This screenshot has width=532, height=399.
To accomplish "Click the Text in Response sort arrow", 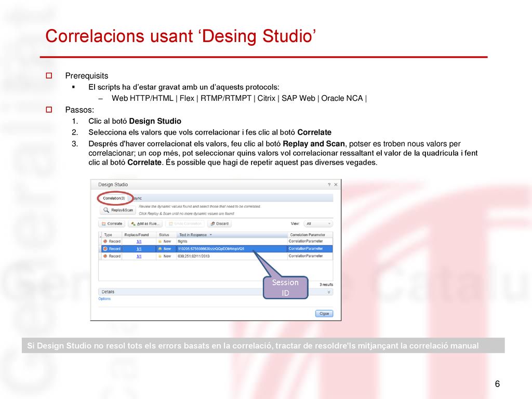I will (x=211, y=235).
